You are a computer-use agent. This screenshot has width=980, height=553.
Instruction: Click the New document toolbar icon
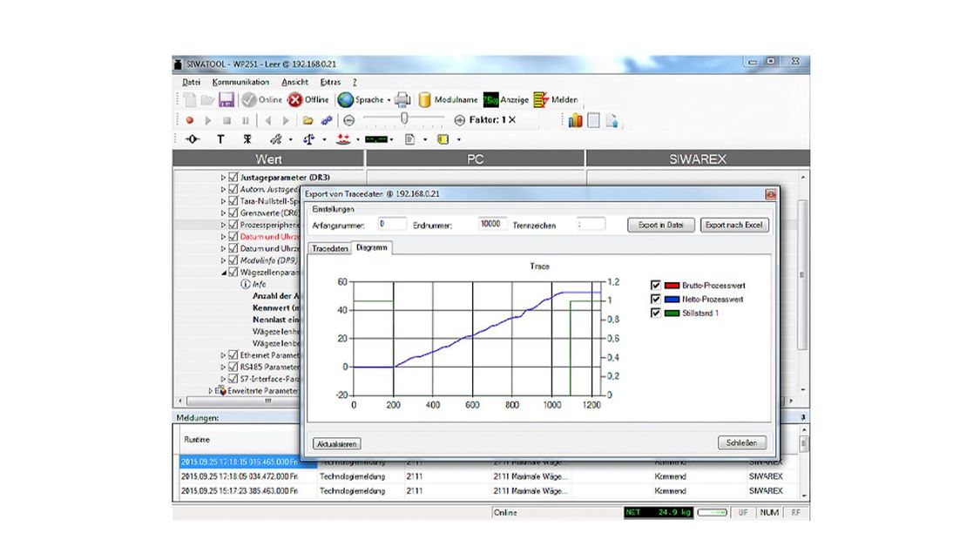pyautogui.click(x=190, y=99)
